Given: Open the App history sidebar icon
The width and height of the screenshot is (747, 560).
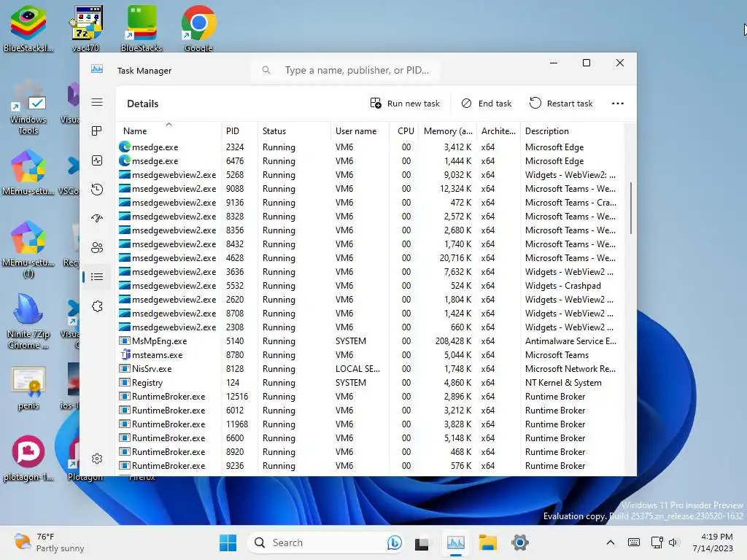Looking at the screenshot, I should (x=97, y=190).
